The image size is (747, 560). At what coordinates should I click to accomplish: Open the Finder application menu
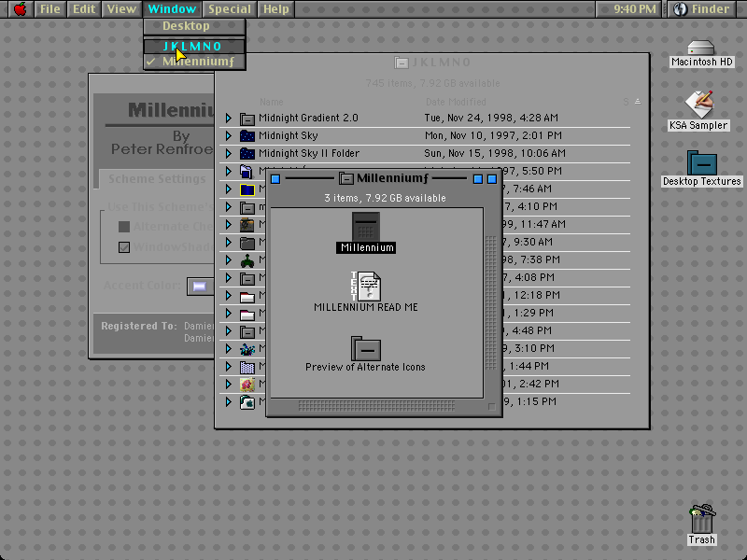pos(704,9)
